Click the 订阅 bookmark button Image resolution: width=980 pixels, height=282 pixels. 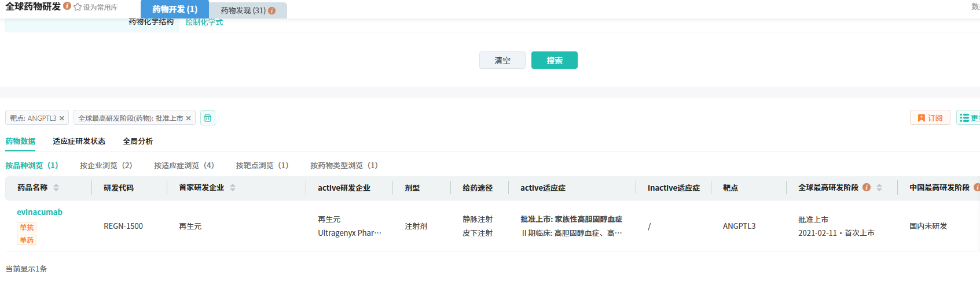pyautogui.click(x=930, y=118)
